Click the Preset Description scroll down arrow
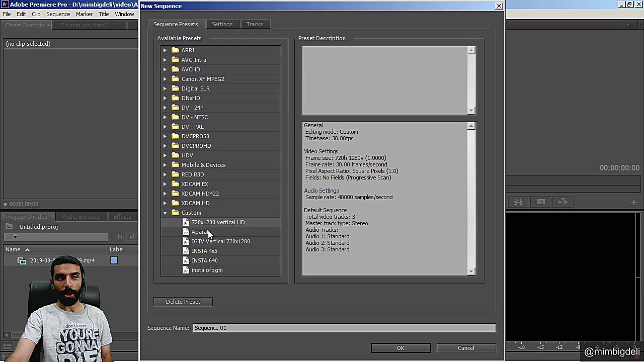 tap(471, 111)
